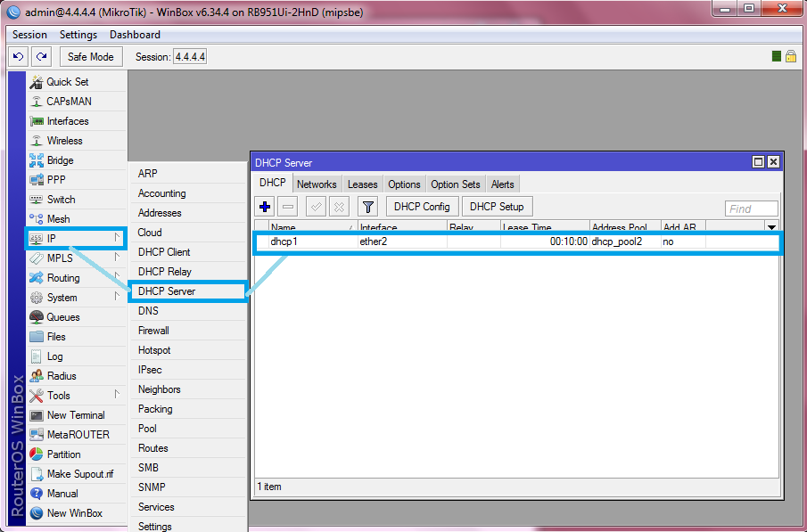Select Accounting in IP submenu
Screen dimensions: 807x532
click(x=188, y=193)
